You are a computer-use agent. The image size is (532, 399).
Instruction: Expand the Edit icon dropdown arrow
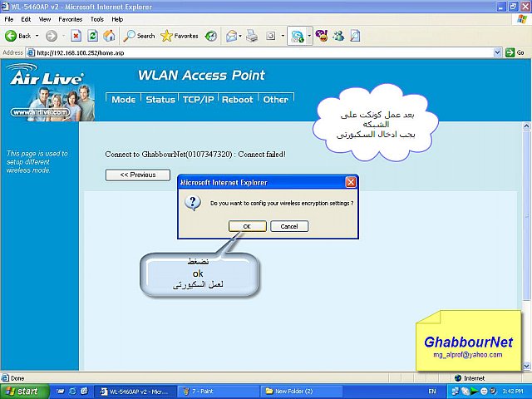tap(283, 36)
